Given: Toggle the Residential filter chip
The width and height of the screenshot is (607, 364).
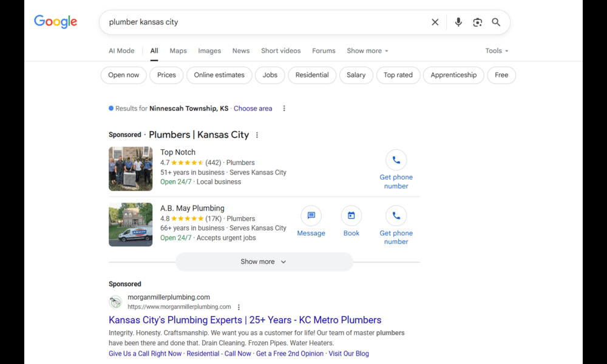Looking at the screenshot, I should pyautogui.click(x=312, y=75).
